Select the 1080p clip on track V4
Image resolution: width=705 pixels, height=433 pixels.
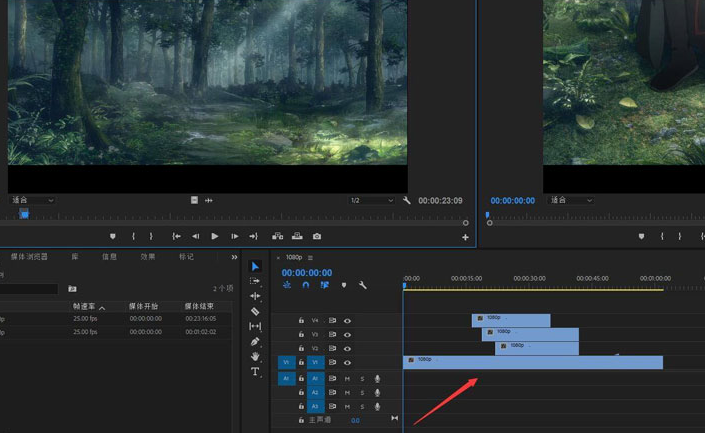[x=511, y=320]
